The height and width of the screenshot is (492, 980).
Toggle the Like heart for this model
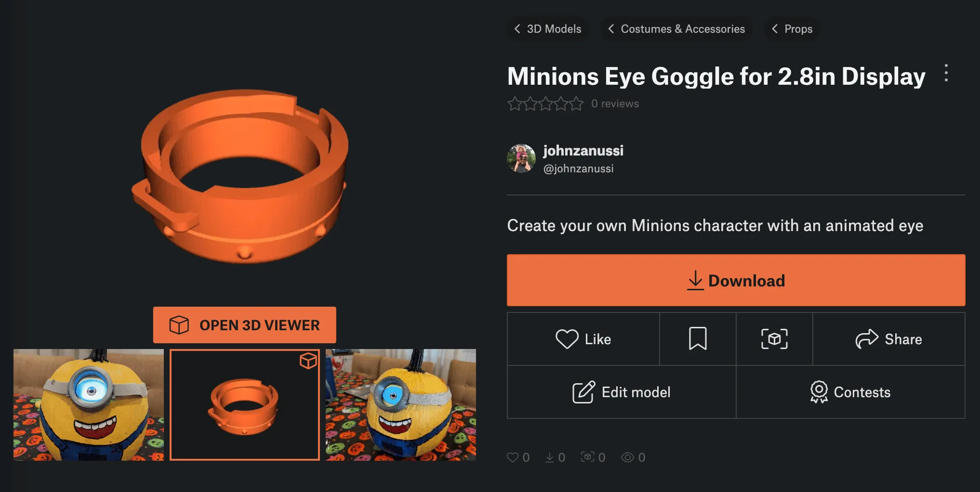click(569, 339)
